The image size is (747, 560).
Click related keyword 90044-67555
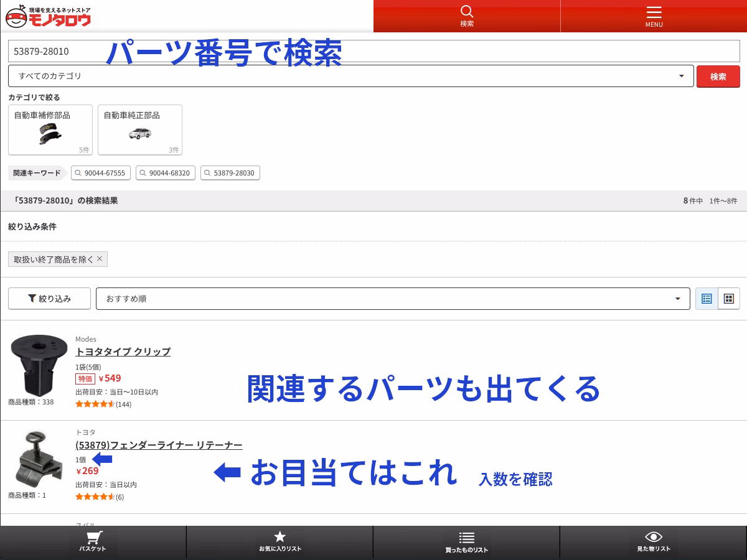click(101, 173)
